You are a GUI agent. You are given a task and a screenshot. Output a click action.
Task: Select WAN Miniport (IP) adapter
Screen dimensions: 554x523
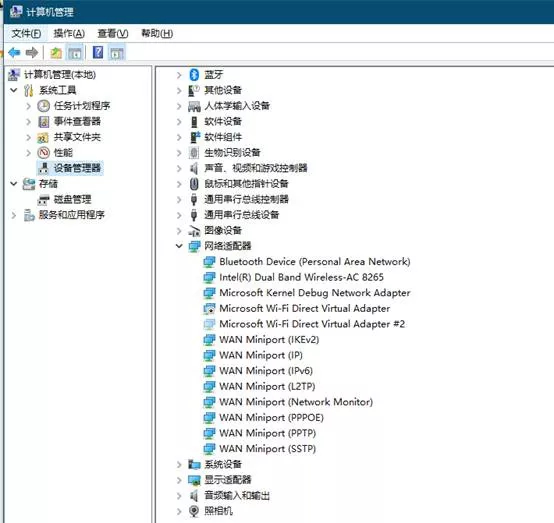(261, 355)
